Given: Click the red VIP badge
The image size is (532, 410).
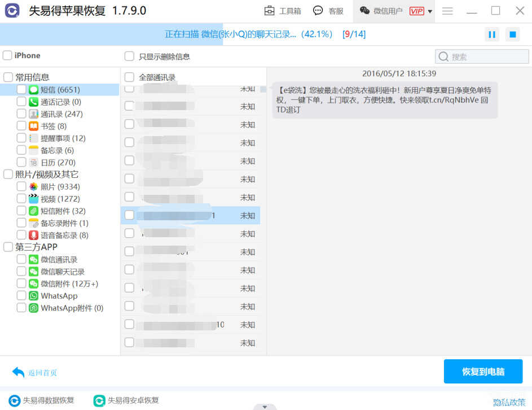Looking at the screenshot, I should 416,11.
